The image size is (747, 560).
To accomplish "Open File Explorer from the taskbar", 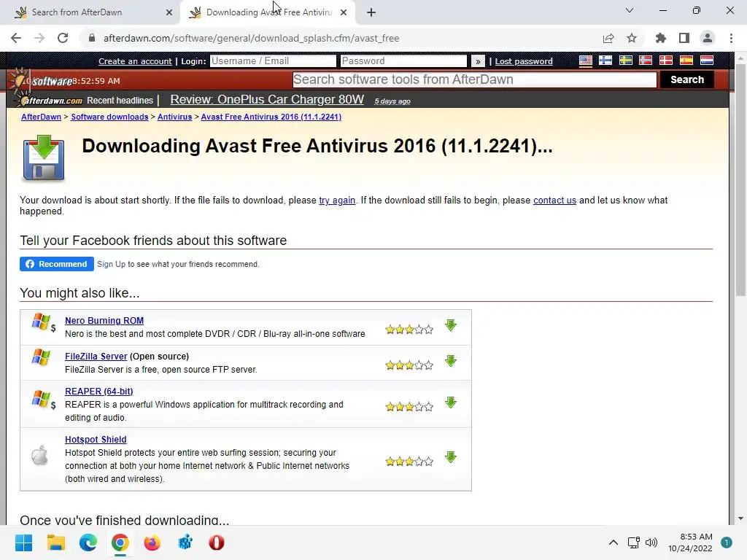I will click(x=55, y=542).
